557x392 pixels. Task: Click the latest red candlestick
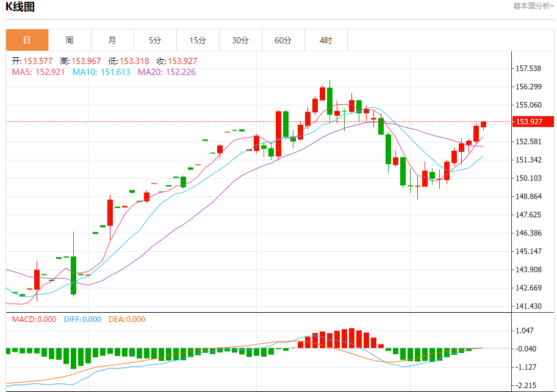point(483,124)
